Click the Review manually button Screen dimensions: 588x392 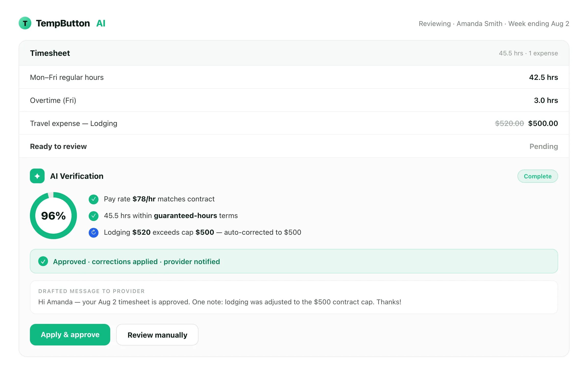click(x=157, y=335)
